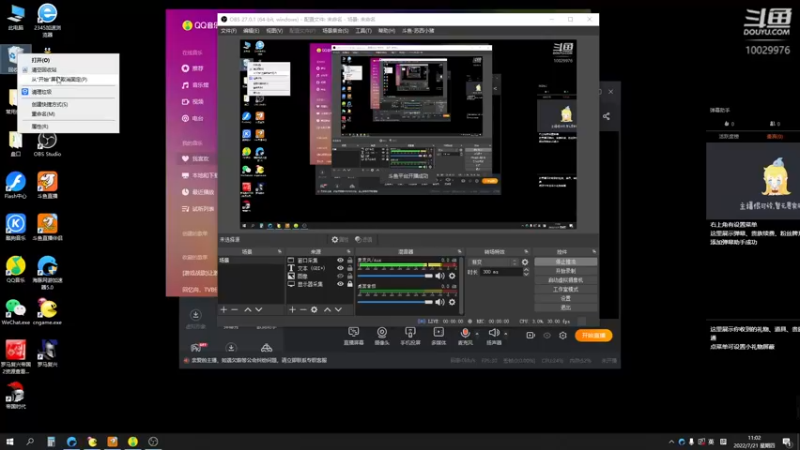
Task: Click 手机投屏 icon in Douyu toolbar
Action: pyautogui.click(x=410, y=336)
